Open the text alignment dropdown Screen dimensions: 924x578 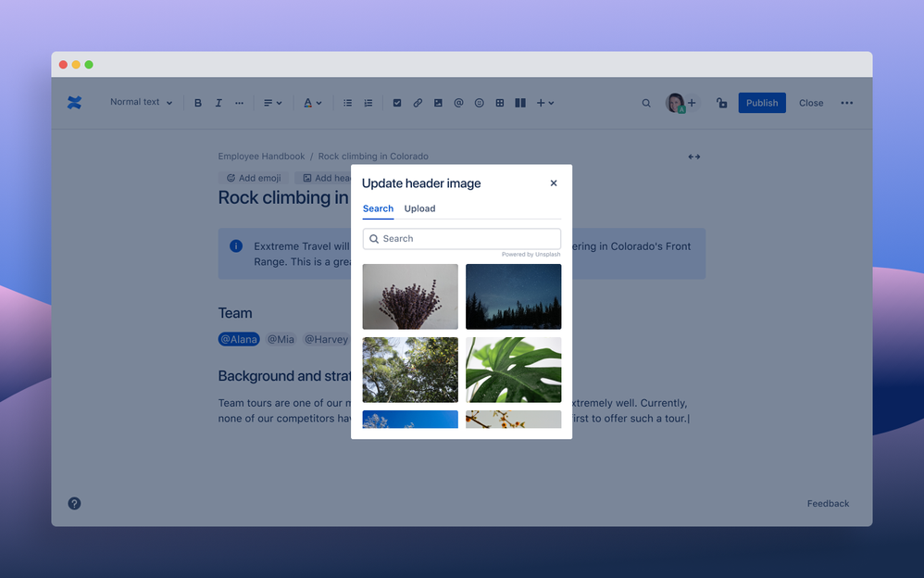pos(272,103)
